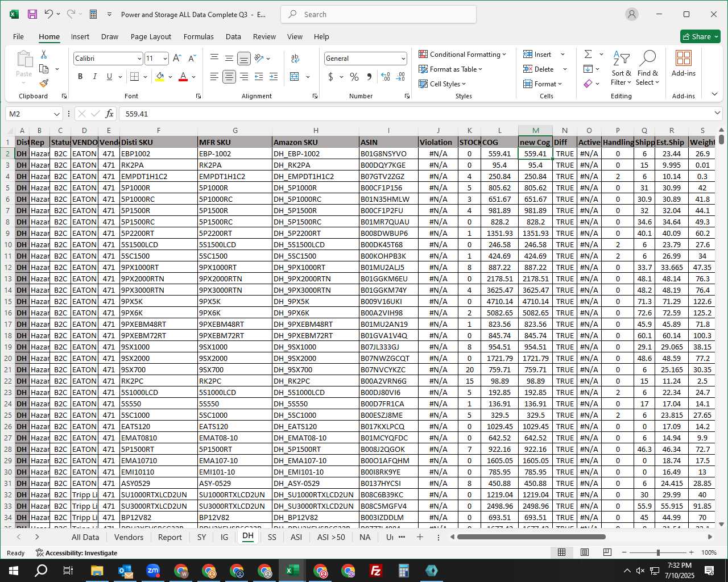Open Sort & Filter options
The height and width of the screenshot is (582, 728).
click(x=621, y=68)
